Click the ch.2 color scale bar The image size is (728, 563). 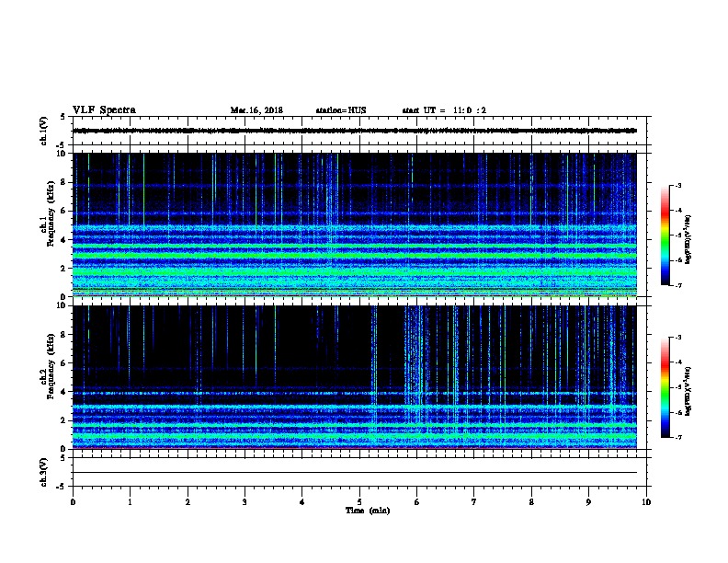click(x=665, y=387)
